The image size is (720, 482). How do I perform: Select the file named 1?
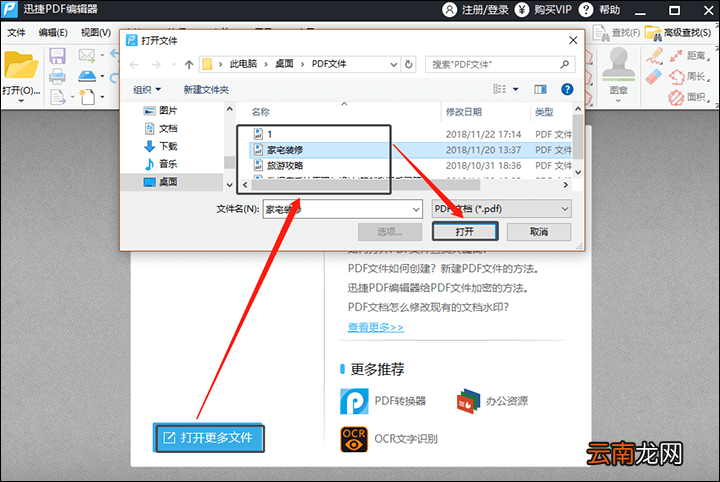tap(270, 134)
